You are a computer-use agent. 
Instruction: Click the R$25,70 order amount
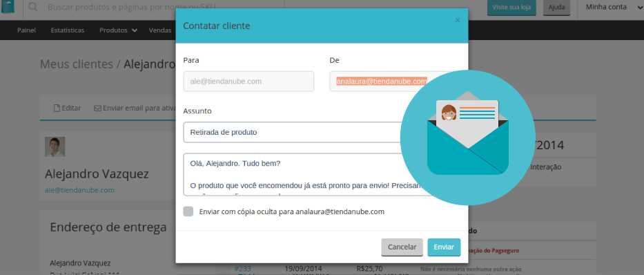[370, 268]
